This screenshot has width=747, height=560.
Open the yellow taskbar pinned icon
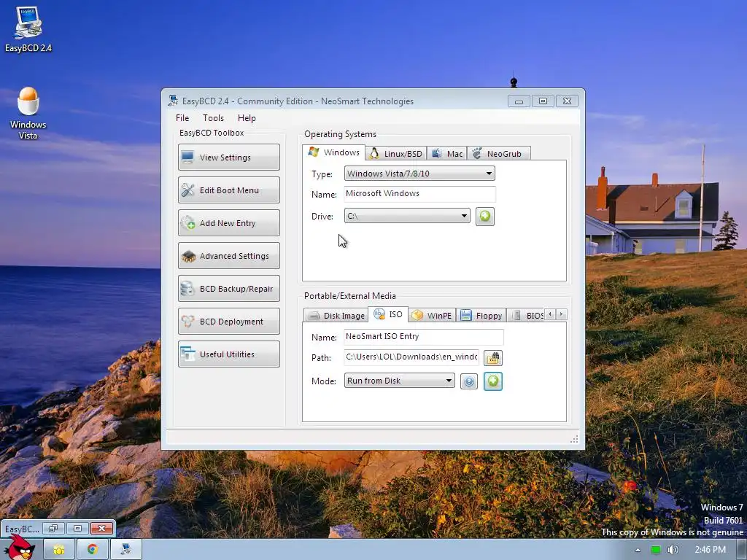click(58, 550)
